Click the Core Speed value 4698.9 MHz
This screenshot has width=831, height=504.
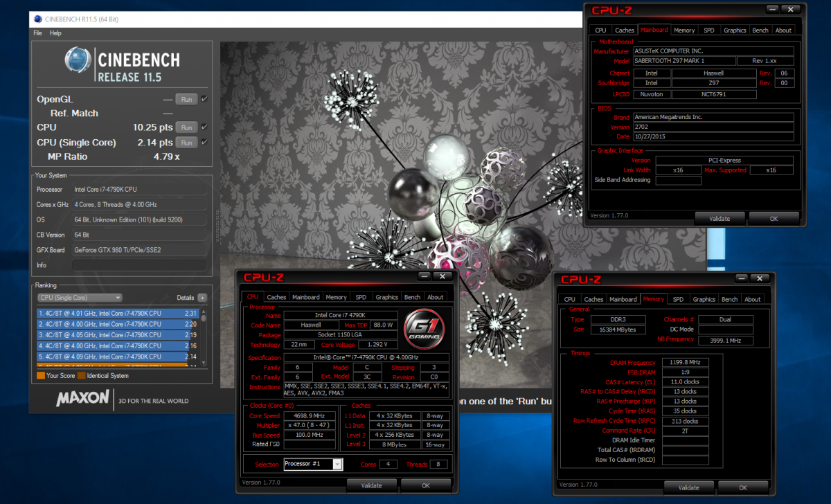point(310,416)
